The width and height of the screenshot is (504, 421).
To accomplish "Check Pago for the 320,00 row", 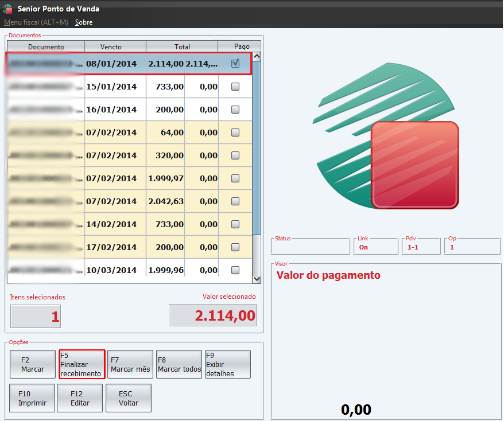I will (235, 155).
